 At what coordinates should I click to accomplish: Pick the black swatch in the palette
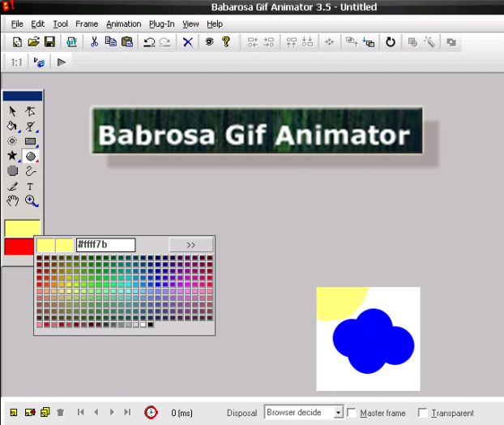click(151, 324)
